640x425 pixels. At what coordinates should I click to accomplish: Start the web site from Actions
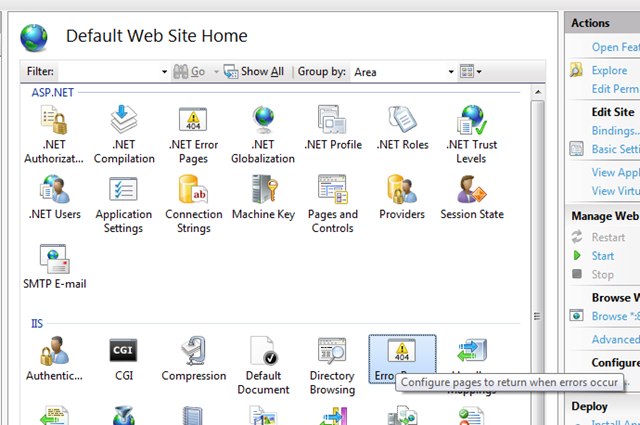(603, 256)
